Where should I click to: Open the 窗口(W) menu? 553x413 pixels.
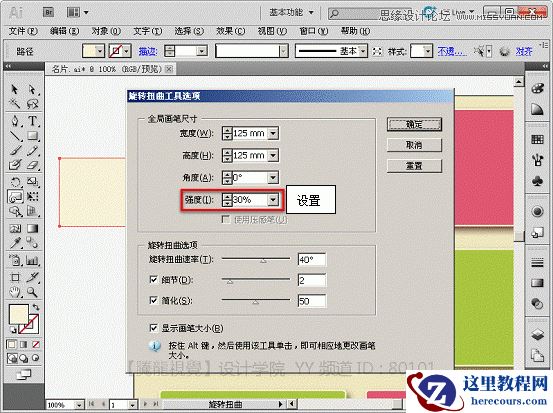[314, 31]
